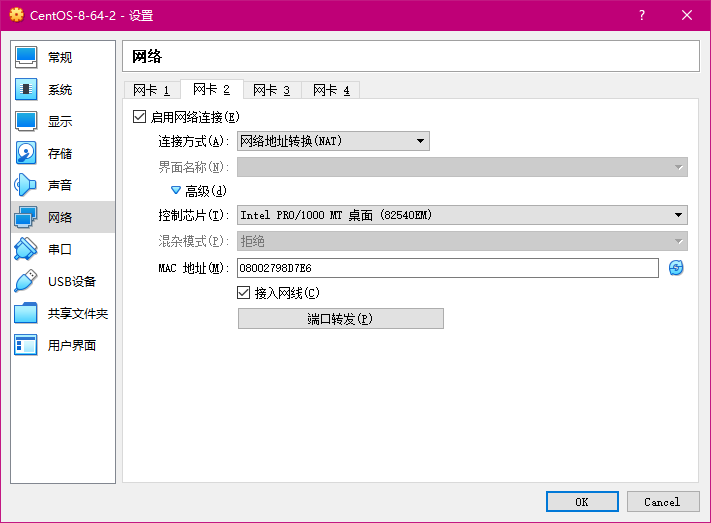
Task: Toggle 接入网线 cable connected checkbox
Action: pos(243,293)
